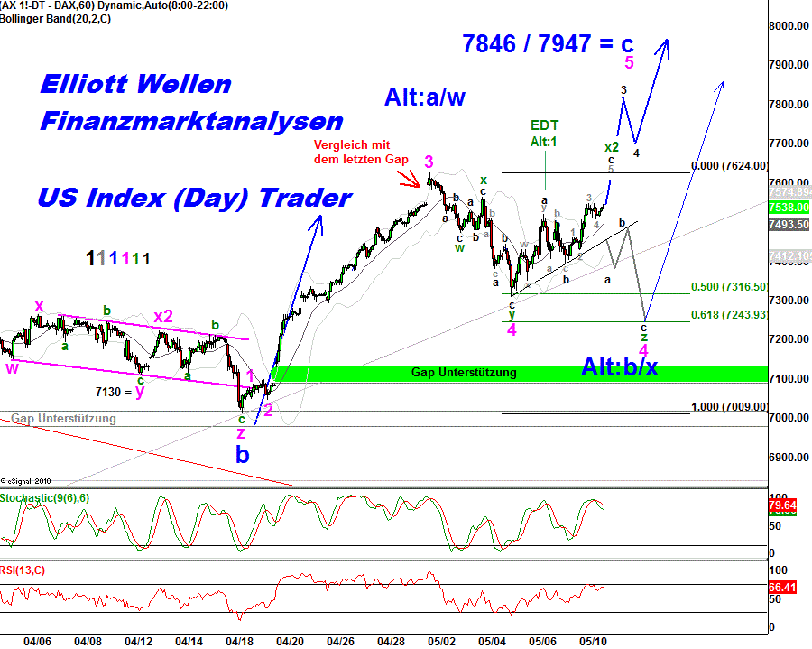Click the black 7493.50 price marker
This screenshot has width=812, height=649.
(787, 224)
